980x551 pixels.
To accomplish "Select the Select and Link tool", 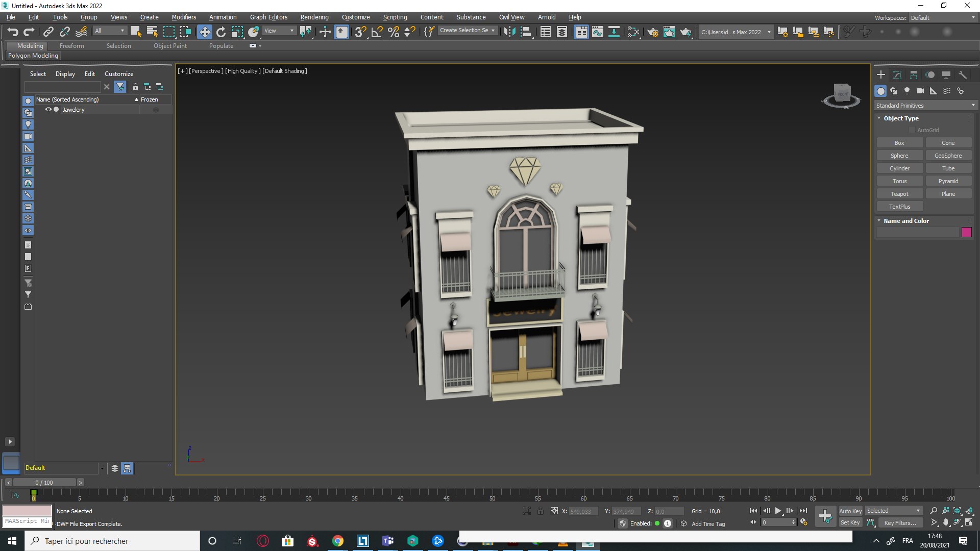I will click(48, 32).
